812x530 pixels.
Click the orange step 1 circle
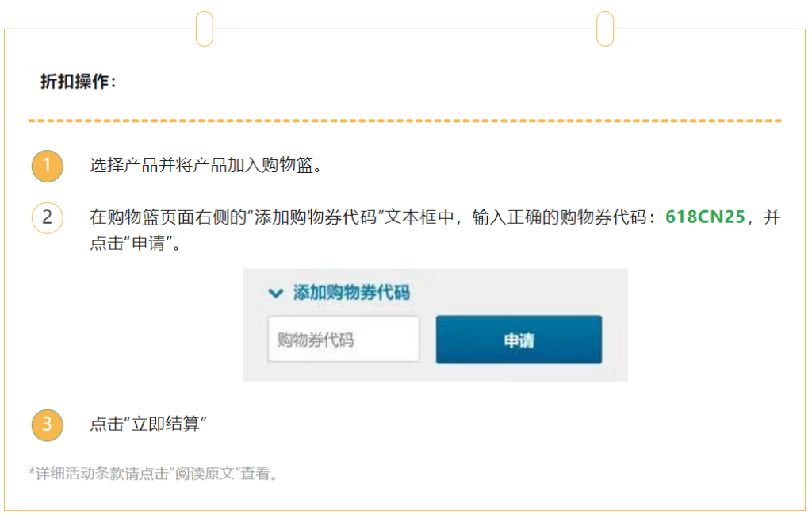pyautogui.click(x=47, y=166)
